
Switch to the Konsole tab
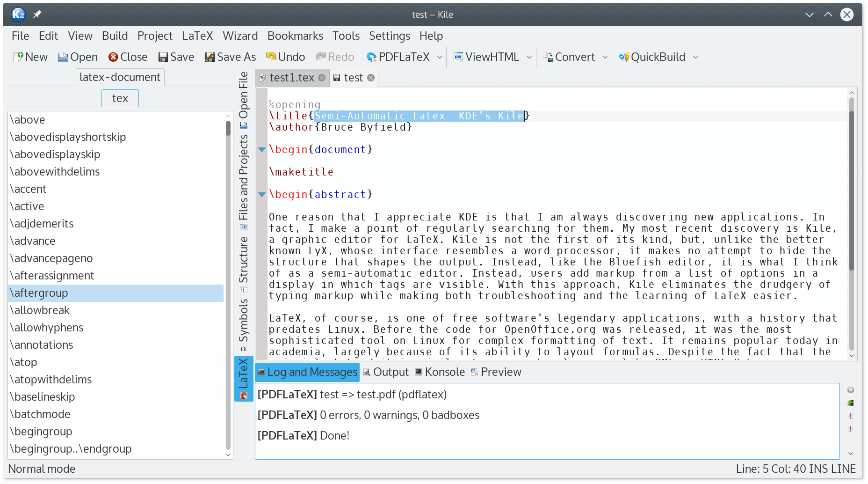440,372
